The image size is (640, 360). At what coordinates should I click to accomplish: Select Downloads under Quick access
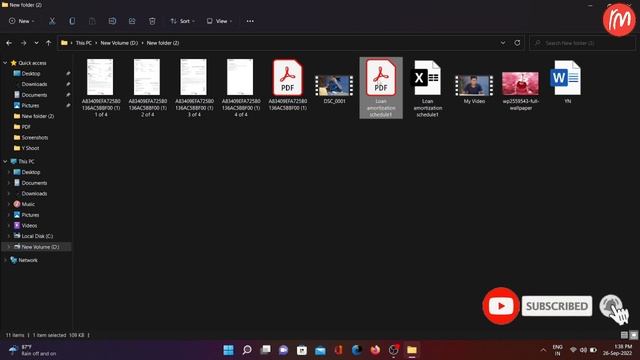pyautogui.click(x=34, y=84)
